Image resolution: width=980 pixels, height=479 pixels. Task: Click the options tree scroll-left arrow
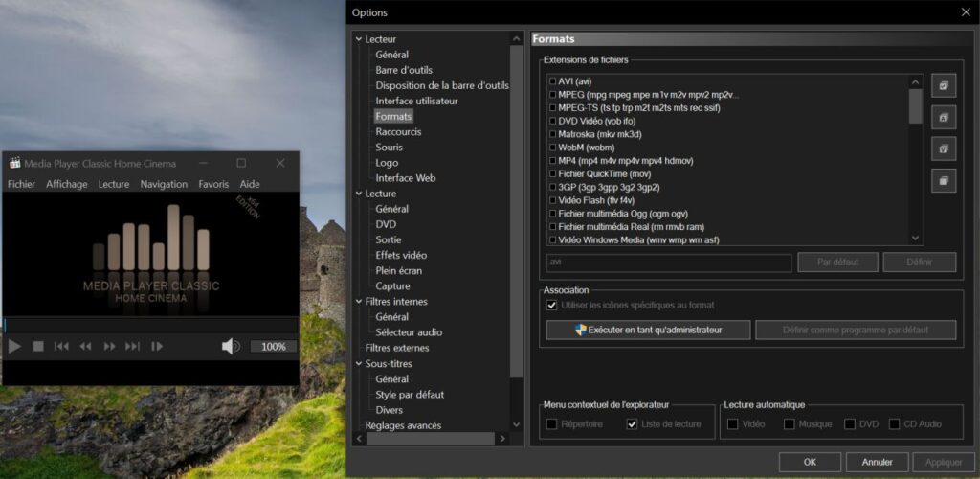(360, 439)
